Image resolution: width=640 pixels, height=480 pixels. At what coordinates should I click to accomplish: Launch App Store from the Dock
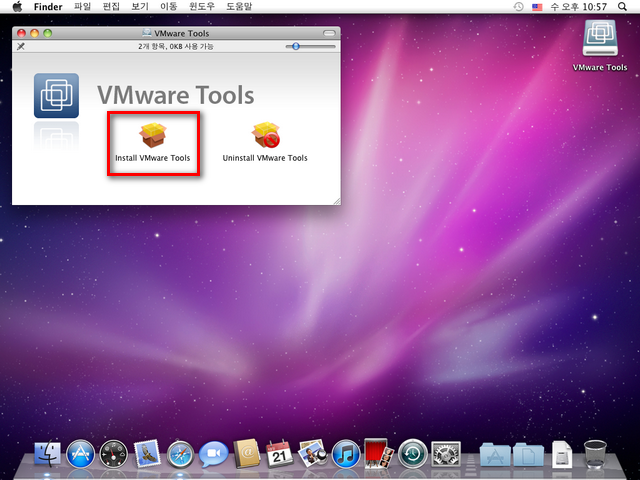(80, 454)
